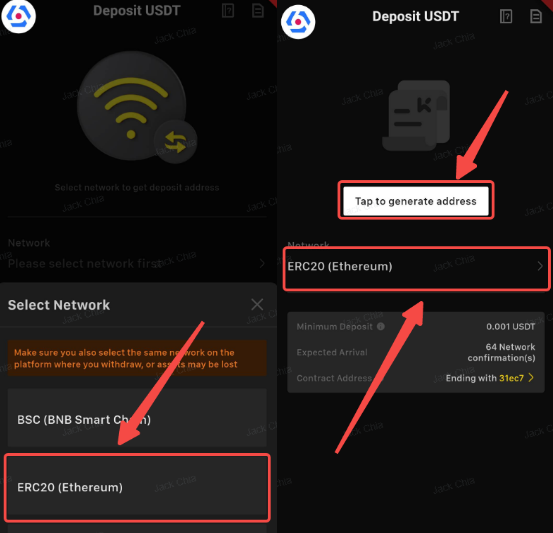Tap the orange same-network warning banner

137,358
